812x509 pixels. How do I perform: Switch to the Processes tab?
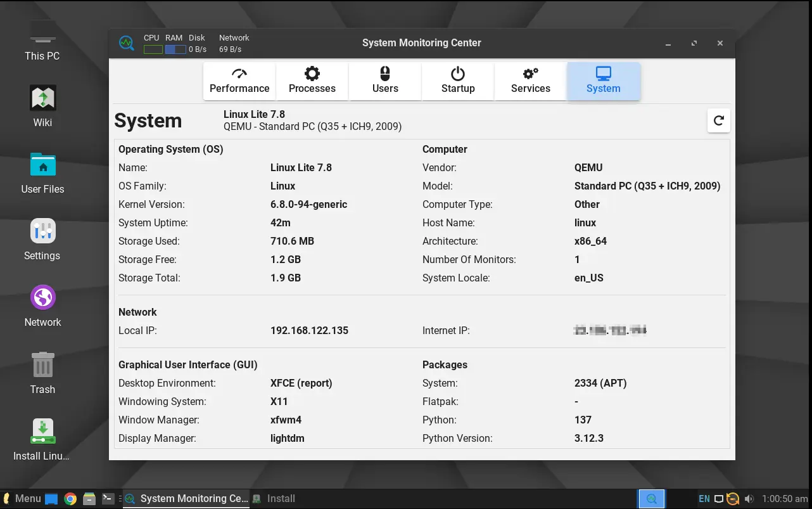[312, 81]
